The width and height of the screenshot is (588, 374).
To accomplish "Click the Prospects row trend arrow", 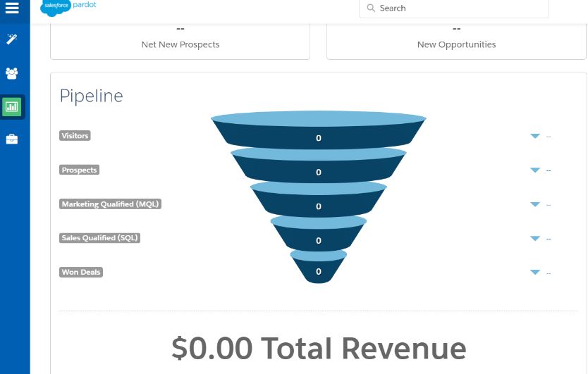I will tap(535, 170).
